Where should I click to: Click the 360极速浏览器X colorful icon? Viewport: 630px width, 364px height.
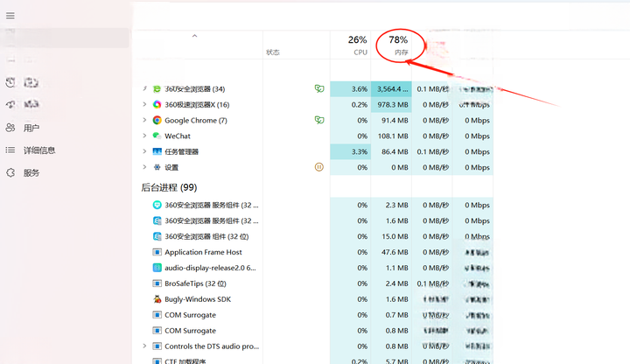coord(157,104)
